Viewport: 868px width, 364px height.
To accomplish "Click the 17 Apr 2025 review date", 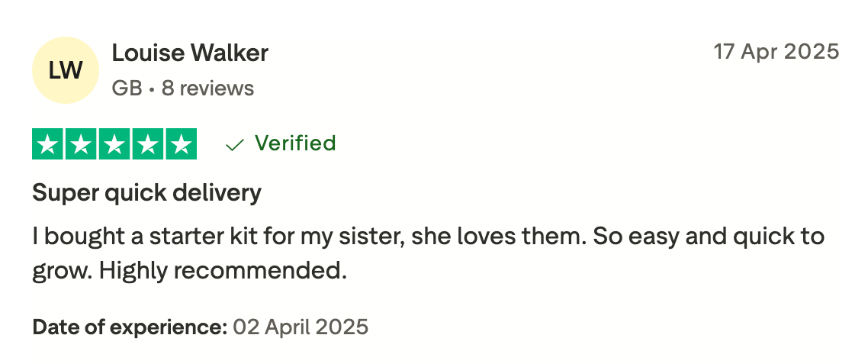I will pos(776,52).
